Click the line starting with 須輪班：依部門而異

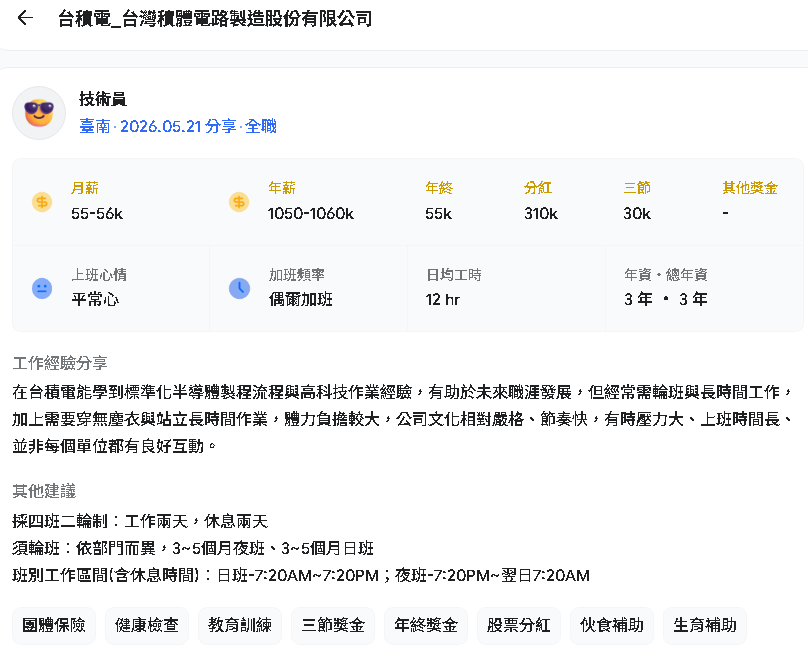(193, 548)
